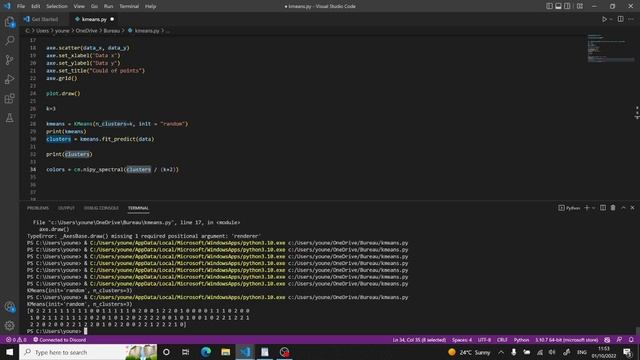
Task: Click the terminal vertical scrollbar
Action: coord(638,330)
